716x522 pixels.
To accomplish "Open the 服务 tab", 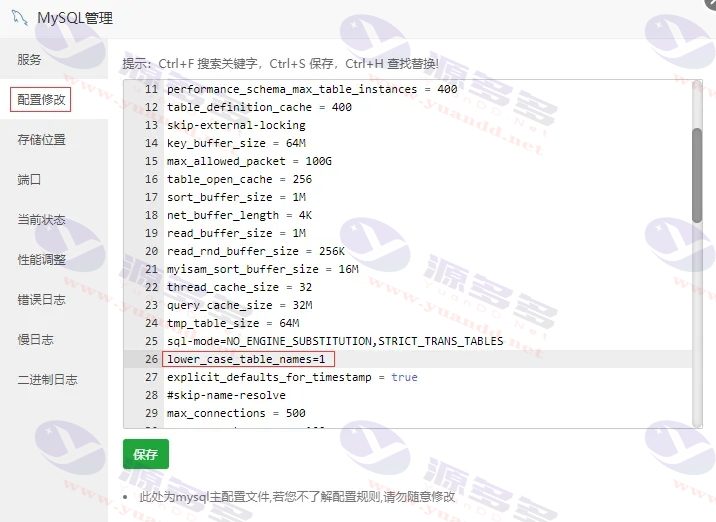I will (29, 59).
